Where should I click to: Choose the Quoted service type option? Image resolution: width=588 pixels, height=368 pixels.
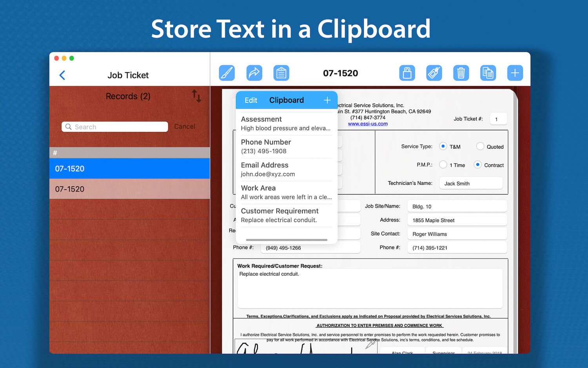(480, 146)
